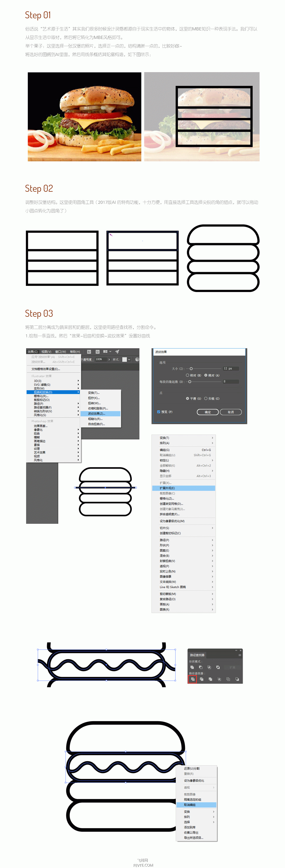Click the Outline pathfinder icon
Viewport: 285px width, 868px height.
(228, 679)
